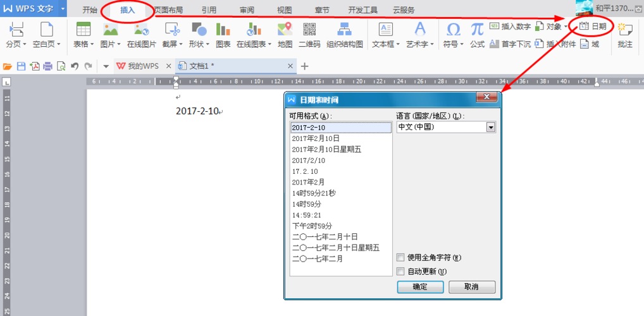Expand the table dropdown arrow
644x316 pixels.
pyautogui.click(x=92, y=44)
